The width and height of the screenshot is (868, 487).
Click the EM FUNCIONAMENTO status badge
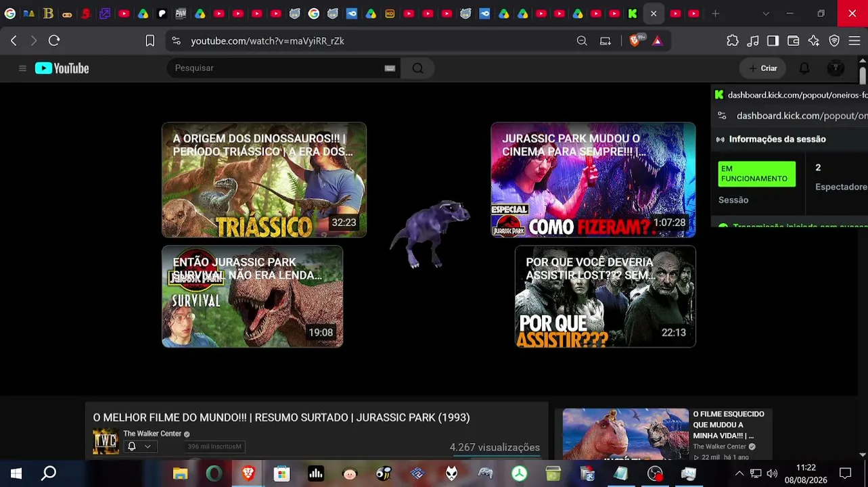click(757, 174)
